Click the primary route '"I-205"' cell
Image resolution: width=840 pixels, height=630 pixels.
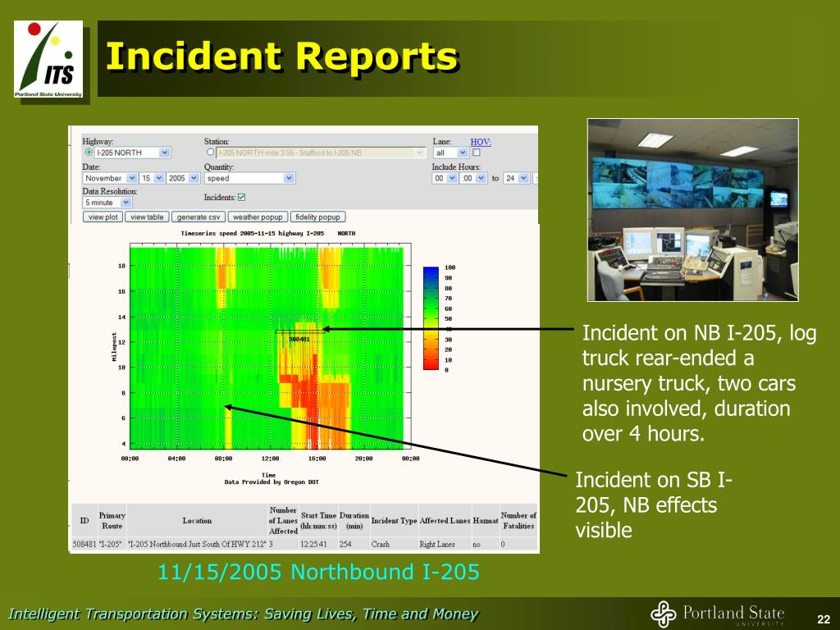[111, 544]
